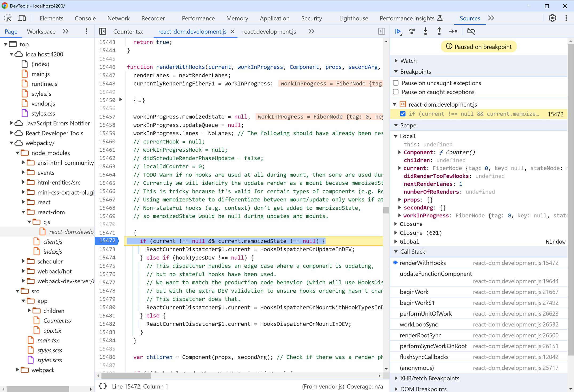This screenshot has width=574, height=392.
Task: Click the inspect element picker icon
Action: (8, 18)
